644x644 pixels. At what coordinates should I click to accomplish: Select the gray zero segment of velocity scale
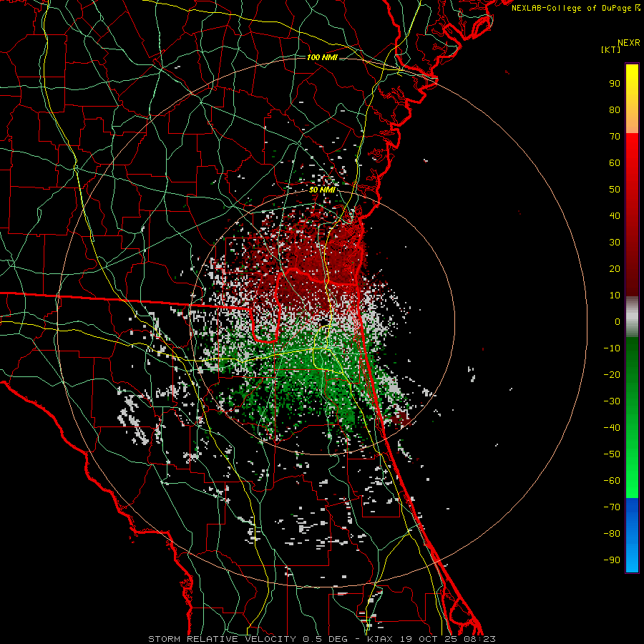pyautogui.click(x=632, y=316)
